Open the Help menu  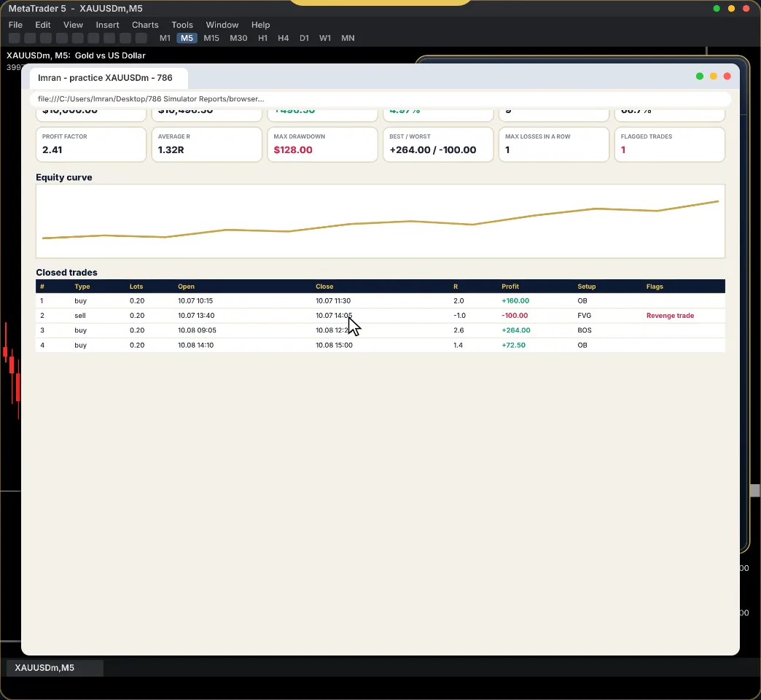[x=261, y=25]
